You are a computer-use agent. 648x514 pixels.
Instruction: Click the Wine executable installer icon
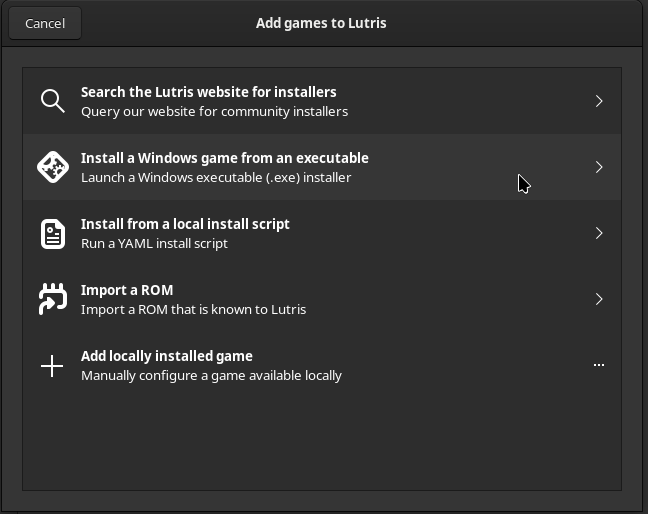pos(53,167)
